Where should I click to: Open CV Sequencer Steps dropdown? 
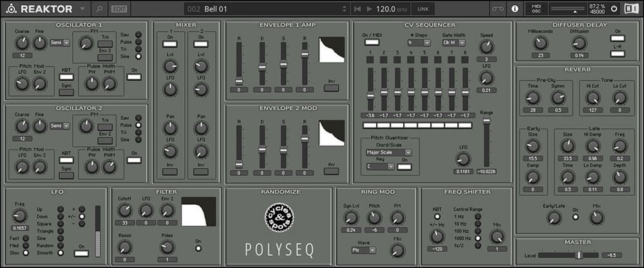pos(419,43)
